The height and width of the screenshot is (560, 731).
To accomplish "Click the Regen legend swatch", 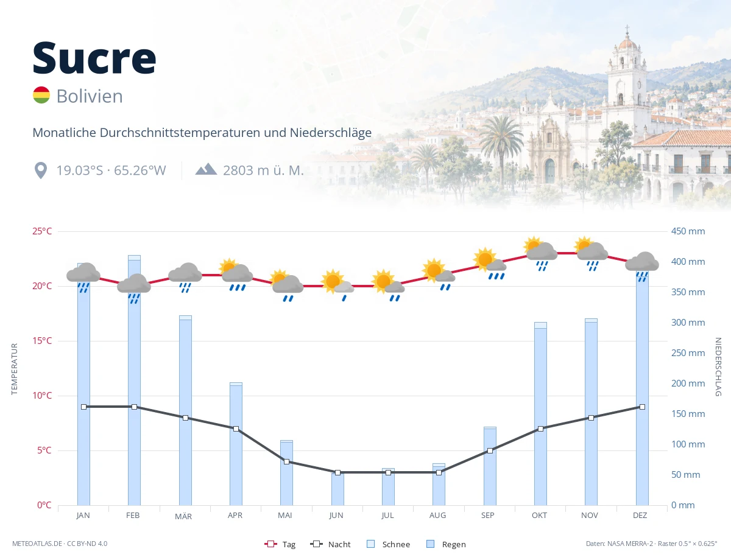I will tap(431, 544).
